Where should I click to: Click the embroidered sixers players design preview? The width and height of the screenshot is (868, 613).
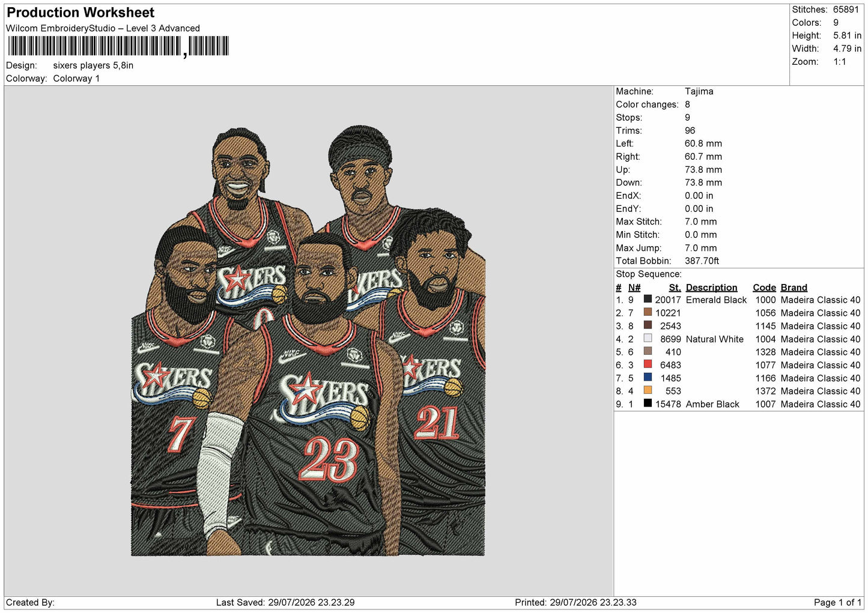coord(308,341)
